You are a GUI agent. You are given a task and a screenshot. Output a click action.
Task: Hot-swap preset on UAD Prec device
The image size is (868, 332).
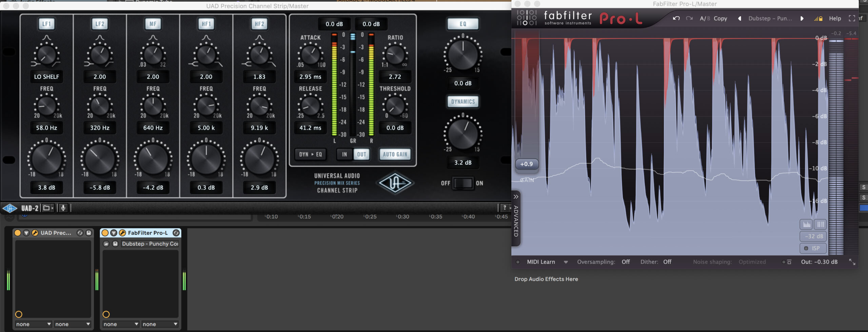[80, 233]
